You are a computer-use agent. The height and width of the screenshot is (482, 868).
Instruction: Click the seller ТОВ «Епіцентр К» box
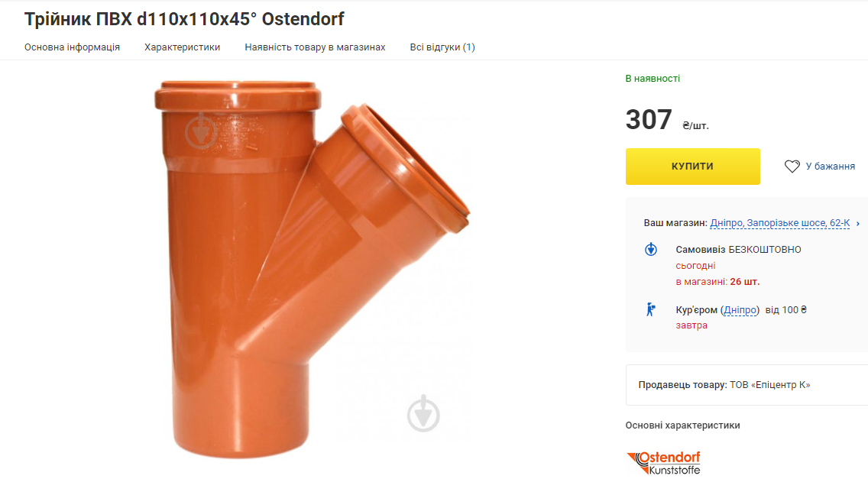tap(747, 384)
